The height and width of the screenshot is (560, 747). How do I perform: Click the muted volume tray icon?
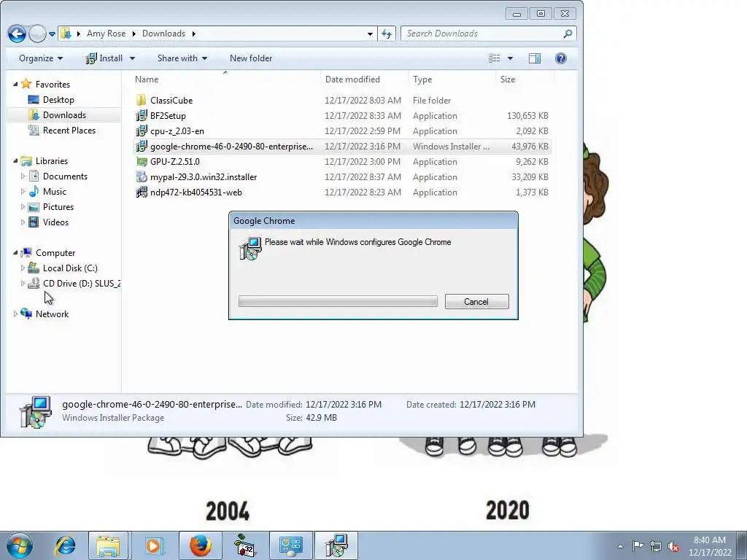click(x=673, y=546)
